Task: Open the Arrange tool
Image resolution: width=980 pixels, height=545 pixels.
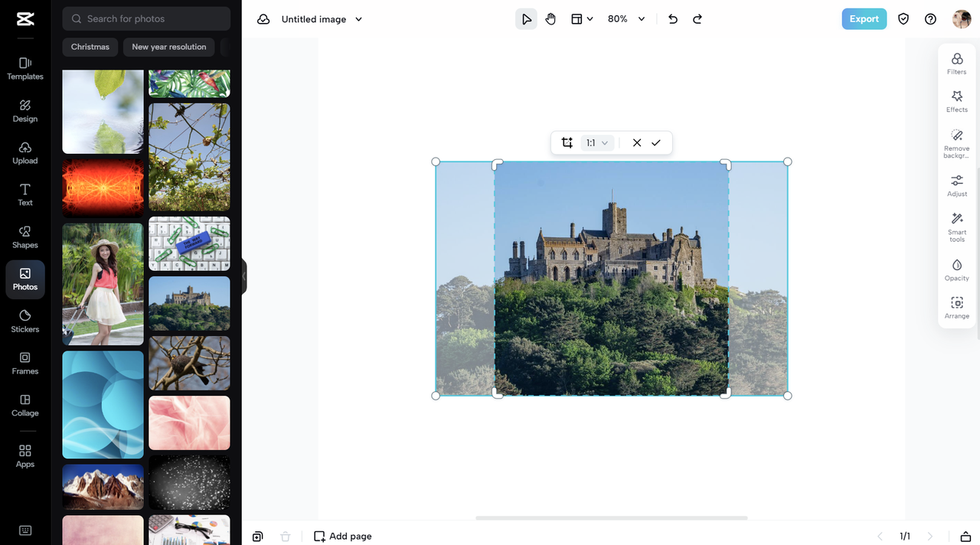Action: pos(957,308)
